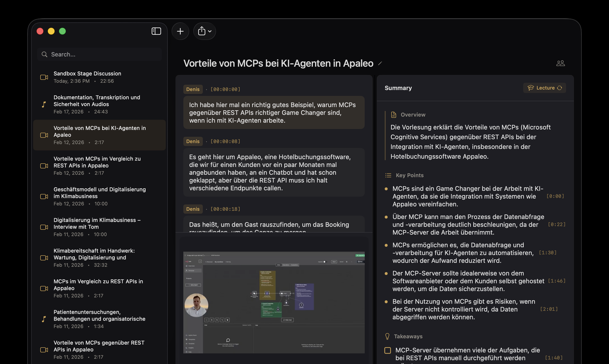Click the share/export icon in the toolbar
This screenshot has height=364, width=609.
201,31
